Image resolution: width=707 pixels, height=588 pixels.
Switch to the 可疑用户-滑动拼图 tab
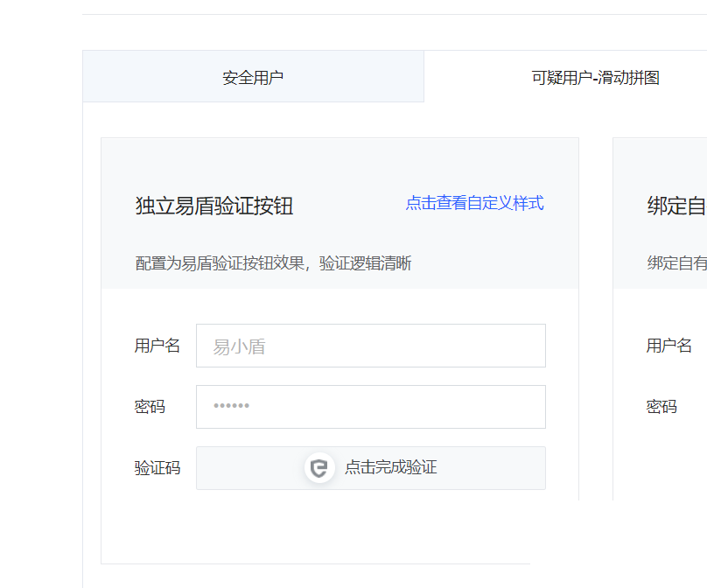[x=598, y=76]
